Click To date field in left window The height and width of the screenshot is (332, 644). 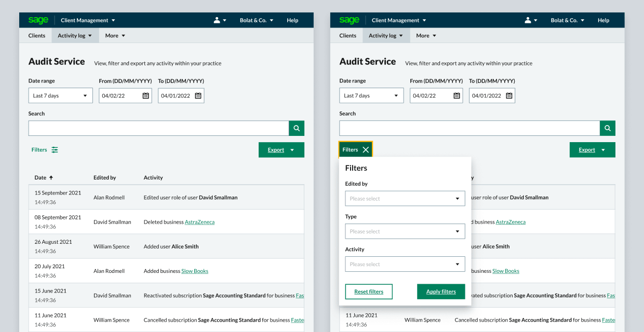coord(181,95)
